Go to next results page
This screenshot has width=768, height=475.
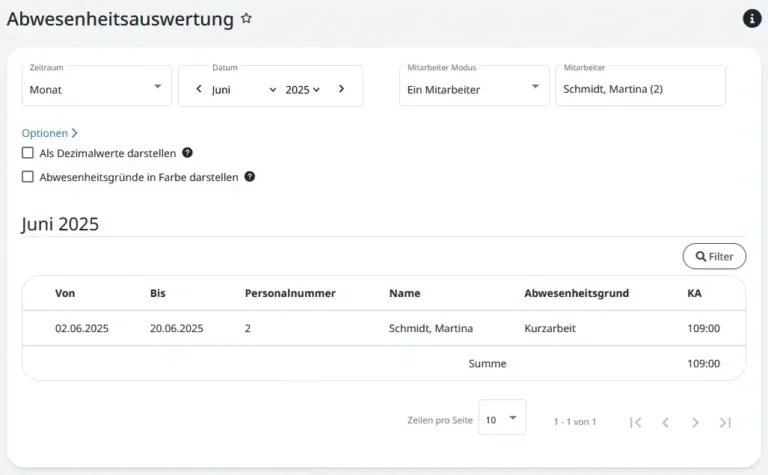point(695,422)
